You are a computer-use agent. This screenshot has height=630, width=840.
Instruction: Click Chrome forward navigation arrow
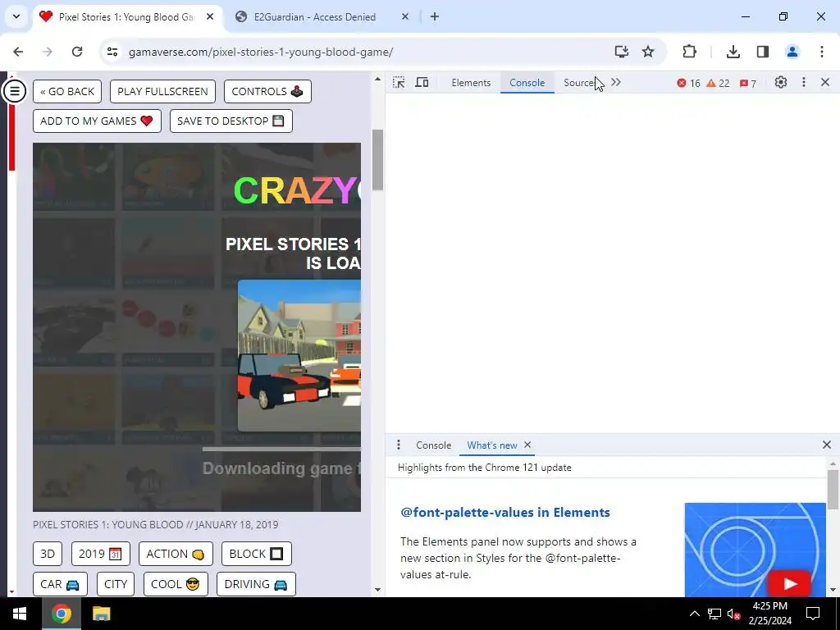point(48,52)
